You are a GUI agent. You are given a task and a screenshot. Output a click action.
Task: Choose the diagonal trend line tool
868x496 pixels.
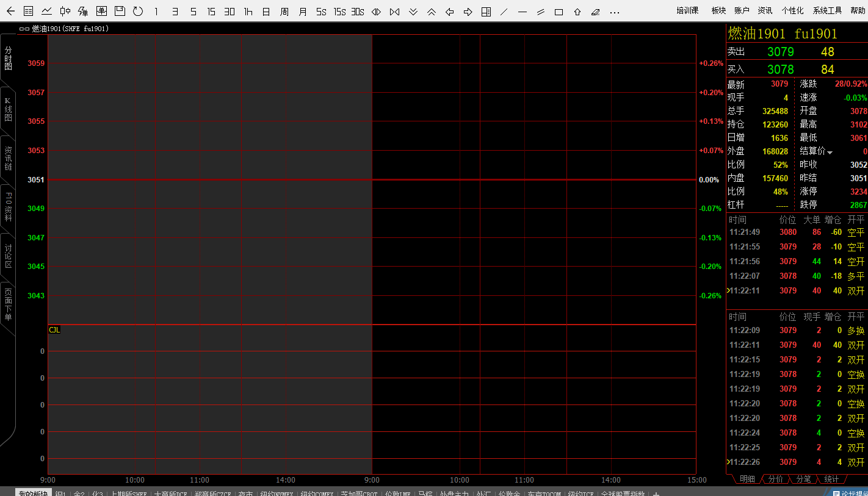[x=504, y=12]
